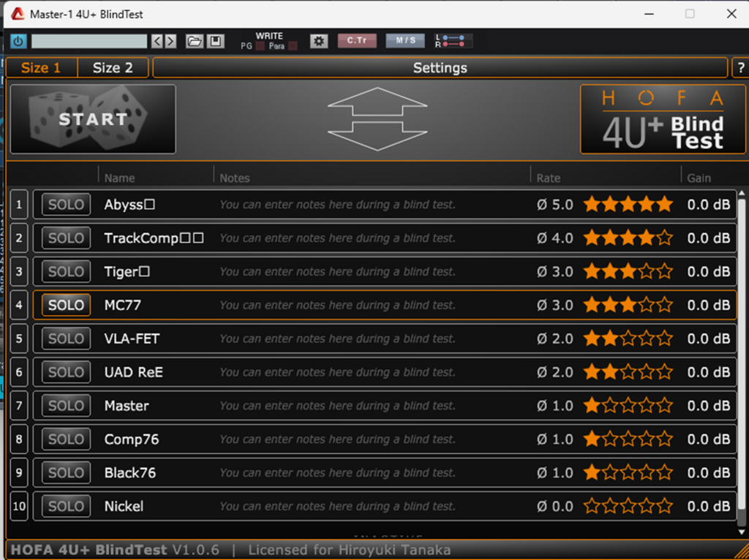Open preset file with folder icon
The width and height of the screenshot is (749, 560).
(x=195, y=41)
